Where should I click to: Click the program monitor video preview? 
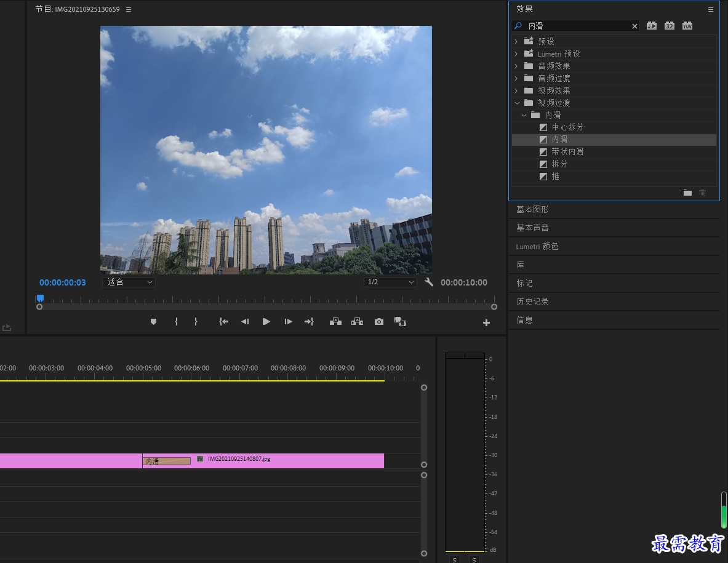266,150
